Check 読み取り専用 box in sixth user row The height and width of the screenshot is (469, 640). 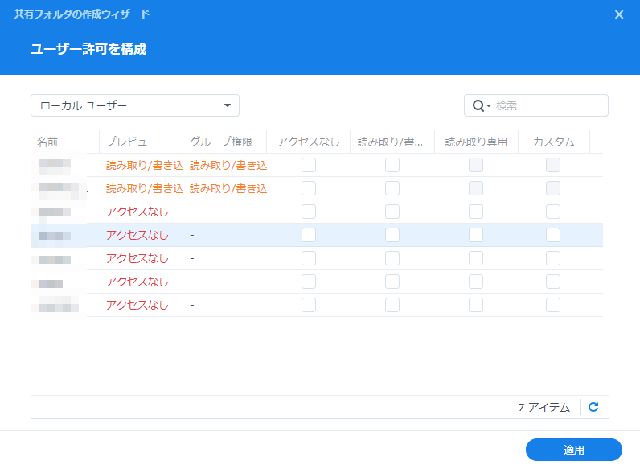[x=476, y=281]
